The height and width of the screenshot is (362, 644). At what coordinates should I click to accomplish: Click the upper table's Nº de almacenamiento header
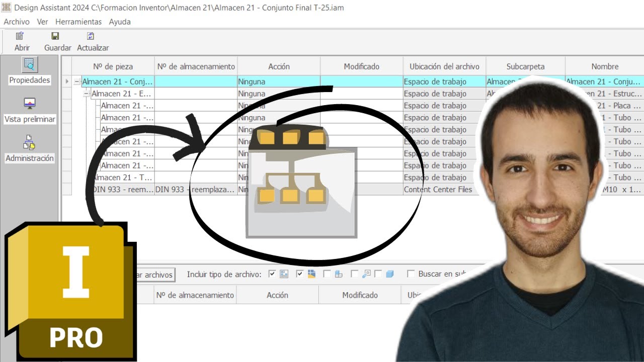pyautogui.click(x=196, y=66)
